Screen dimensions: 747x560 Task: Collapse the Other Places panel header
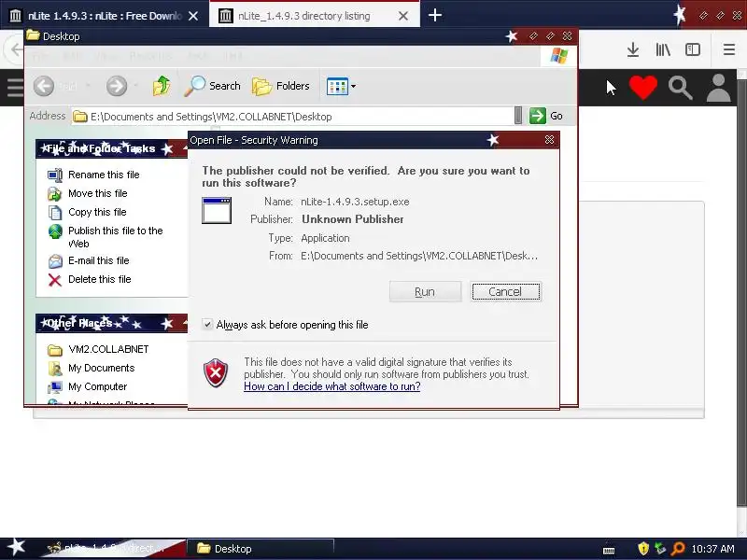click(x=112, y=323)
